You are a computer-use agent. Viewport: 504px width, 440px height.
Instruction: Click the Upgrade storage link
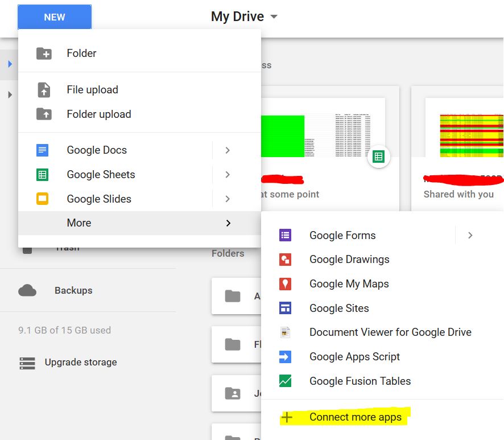81,362
